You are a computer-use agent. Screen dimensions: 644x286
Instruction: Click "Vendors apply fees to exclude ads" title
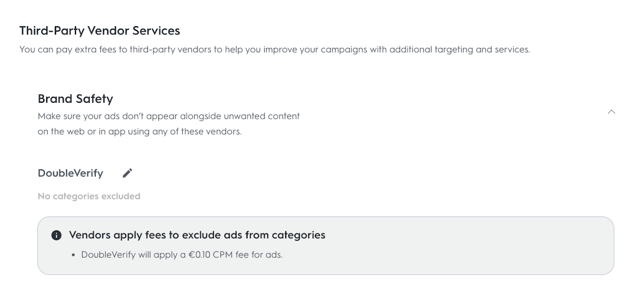tap(197, 235)
